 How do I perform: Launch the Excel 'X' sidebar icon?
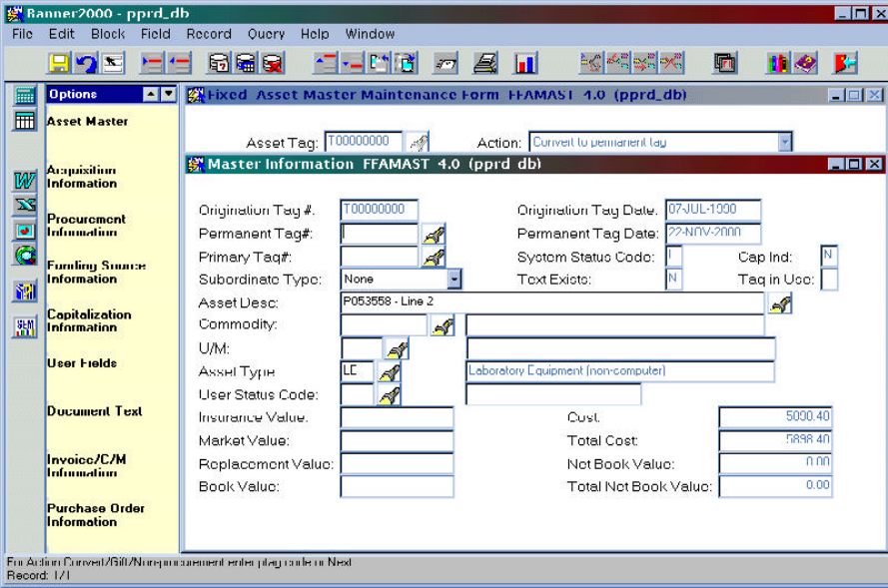[24, 205]
